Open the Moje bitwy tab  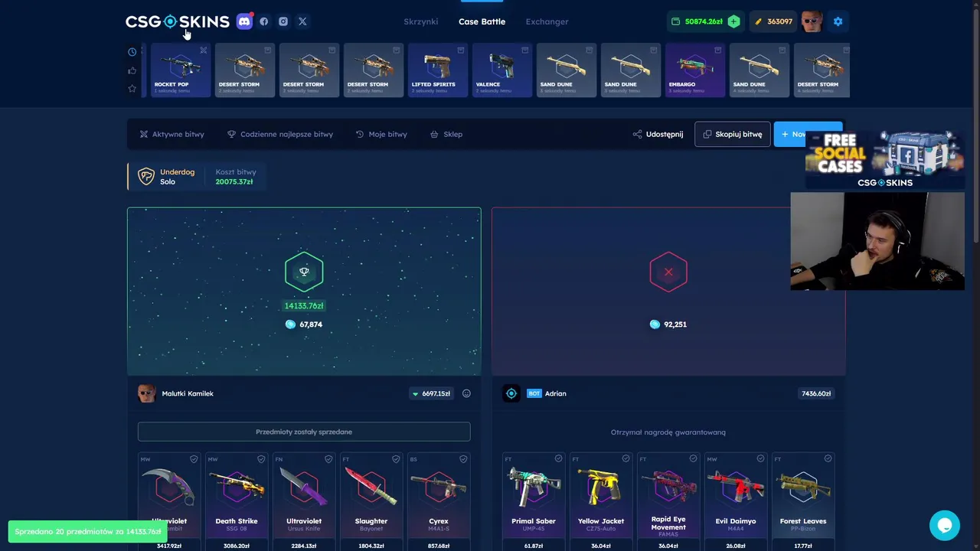tap(381, 134)
